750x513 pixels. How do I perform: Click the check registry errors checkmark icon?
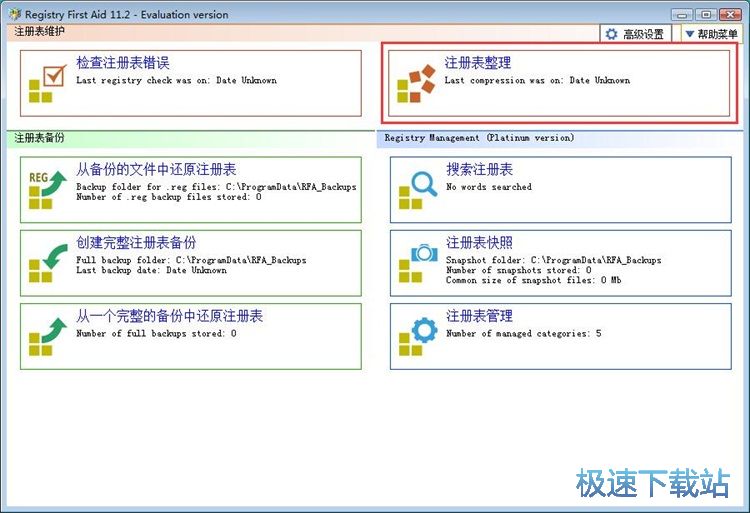point(48,83)
